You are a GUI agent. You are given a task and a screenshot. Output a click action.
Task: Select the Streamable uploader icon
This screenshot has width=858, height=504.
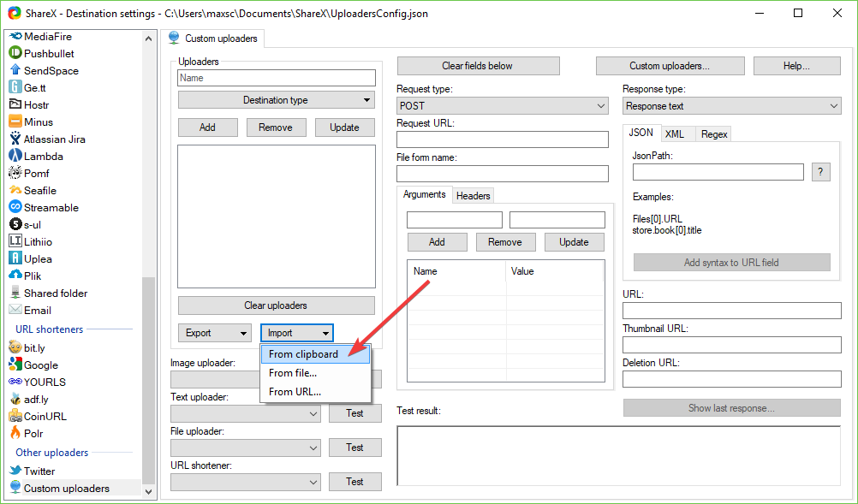click(x=15, y=207)
